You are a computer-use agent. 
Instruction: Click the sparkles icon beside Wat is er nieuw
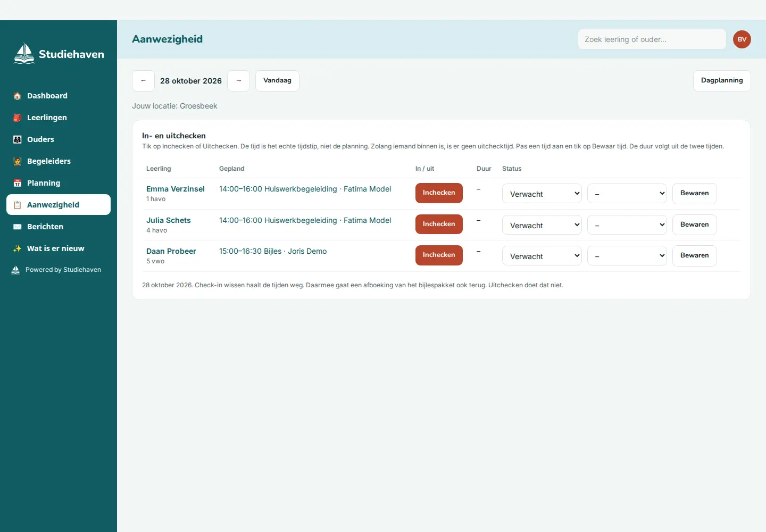click(x=17, y=248)
